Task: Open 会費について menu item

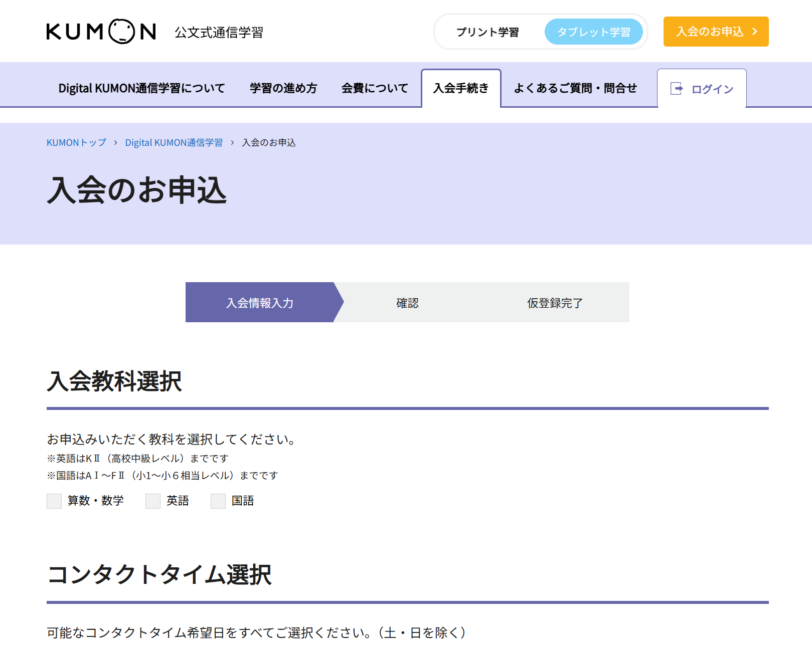Action: (375, 88)
